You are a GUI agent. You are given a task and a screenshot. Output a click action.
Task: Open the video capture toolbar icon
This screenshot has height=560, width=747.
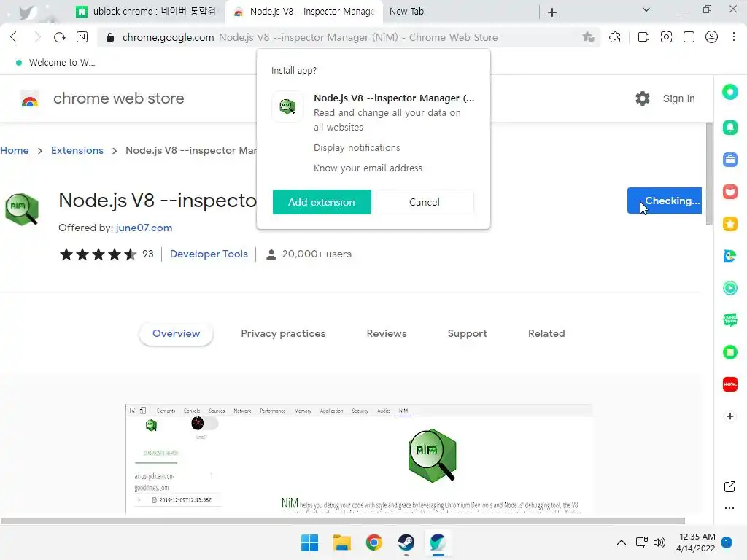pos(643,37)
